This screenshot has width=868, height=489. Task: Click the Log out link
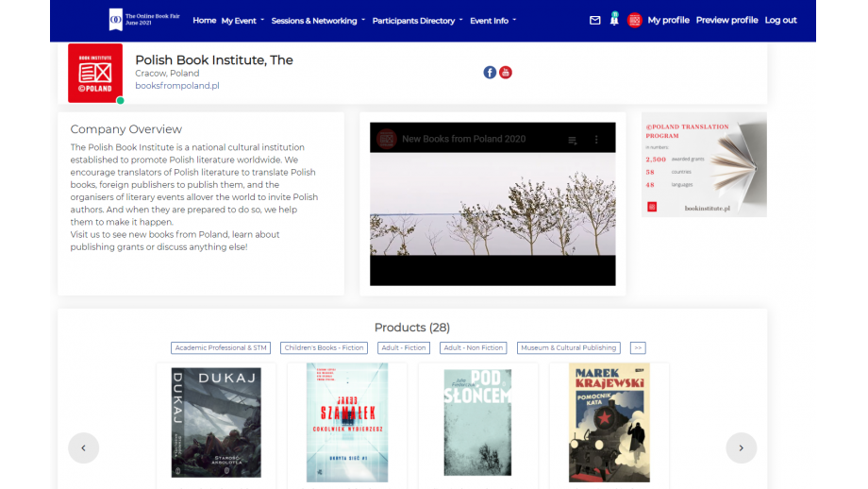tap(780, 21)
